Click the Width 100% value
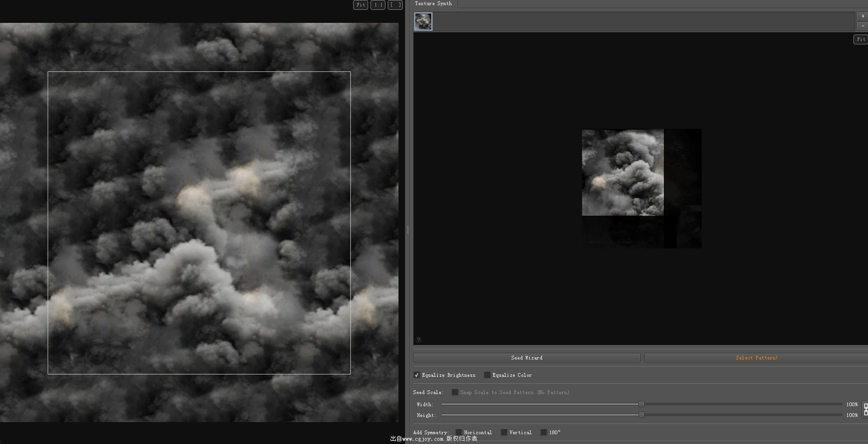 pyautogui.click(x=852, y=404)
